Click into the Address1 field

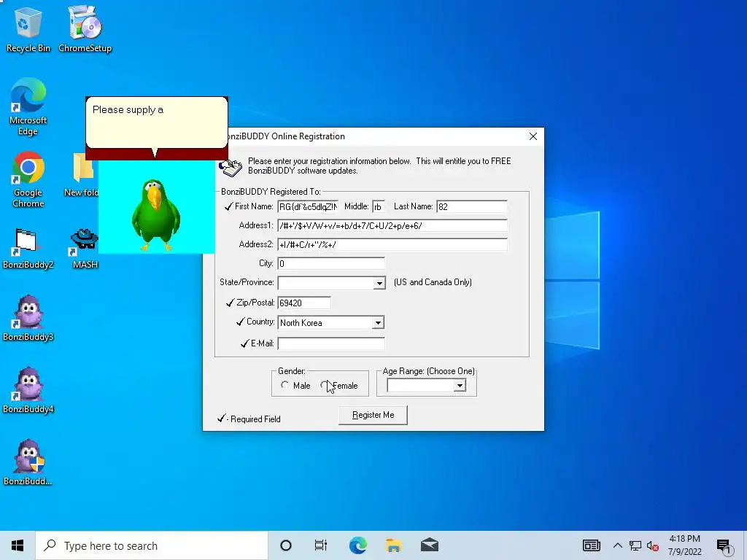392,226
